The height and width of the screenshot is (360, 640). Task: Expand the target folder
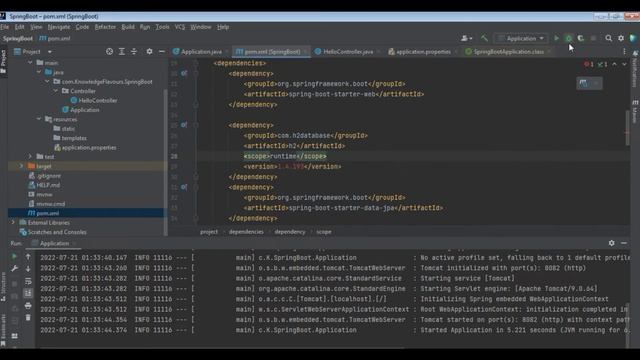click(22, 166)
